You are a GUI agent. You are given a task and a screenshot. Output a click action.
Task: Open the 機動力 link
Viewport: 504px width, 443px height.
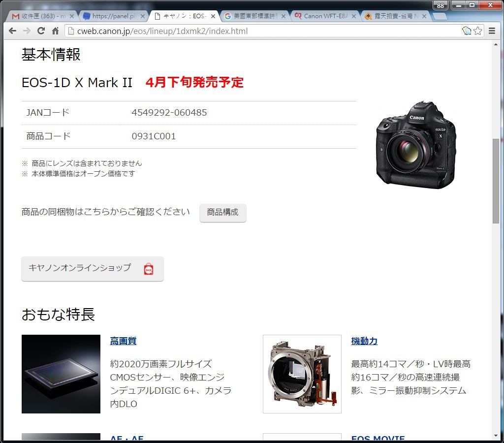pos(364,341)
